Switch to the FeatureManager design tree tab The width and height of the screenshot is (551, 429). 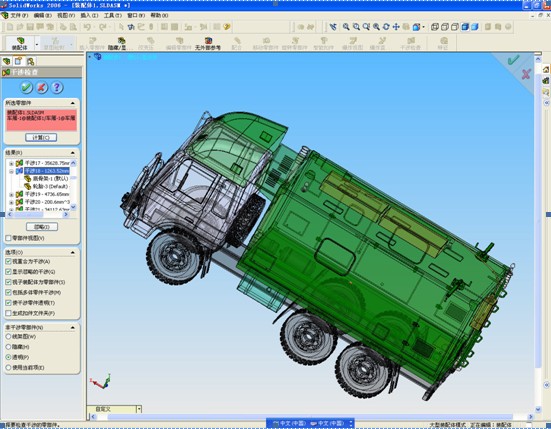tap(7, 61)
